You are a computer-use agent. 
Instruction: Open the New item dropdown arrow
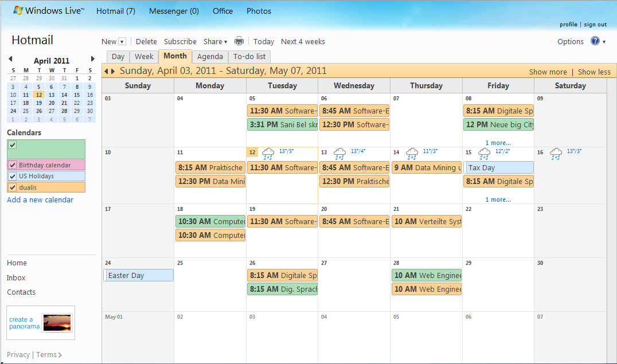pyautogui.click(x=122, y=41)
